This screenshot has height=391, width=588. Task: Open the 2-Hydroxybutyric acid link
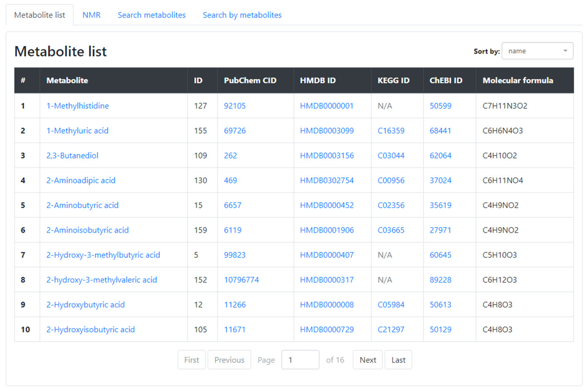86,305
